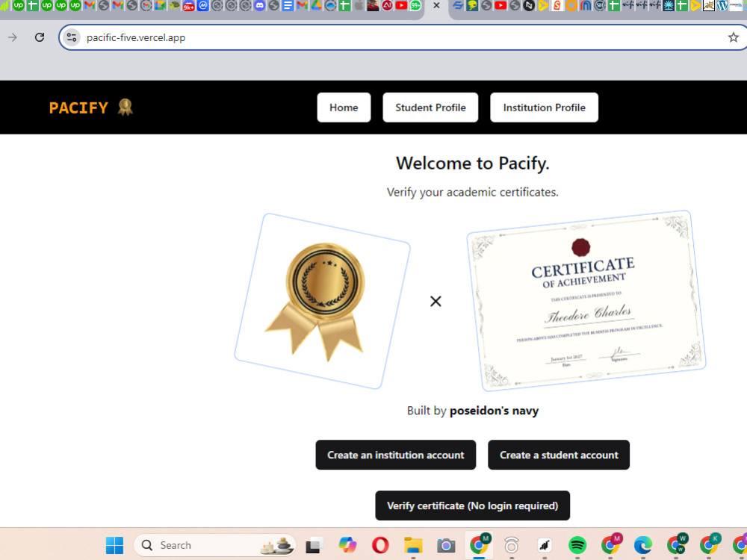Viewport: 747px width, 560px height.
Task: Launch Copilot from the taskbar
Action: [347, 545]
